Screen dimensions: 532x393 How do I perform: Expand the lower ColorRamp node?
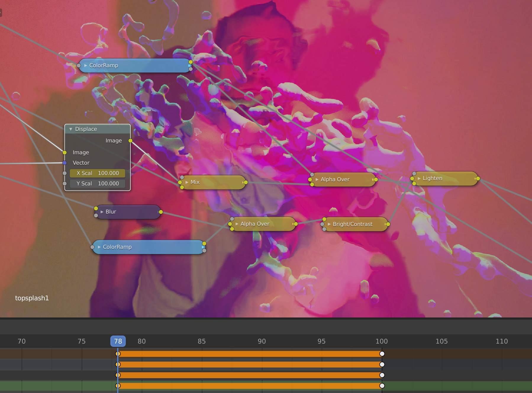click(x=99, y=247)
